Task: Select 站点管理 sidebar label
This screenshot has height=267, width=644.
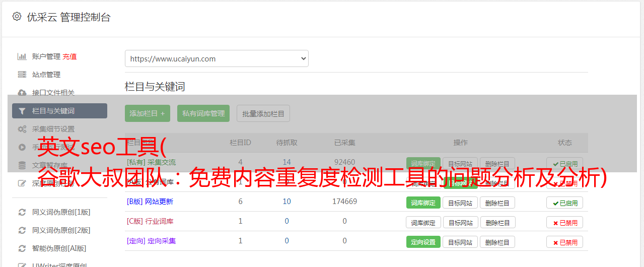Action: (46, 75)
